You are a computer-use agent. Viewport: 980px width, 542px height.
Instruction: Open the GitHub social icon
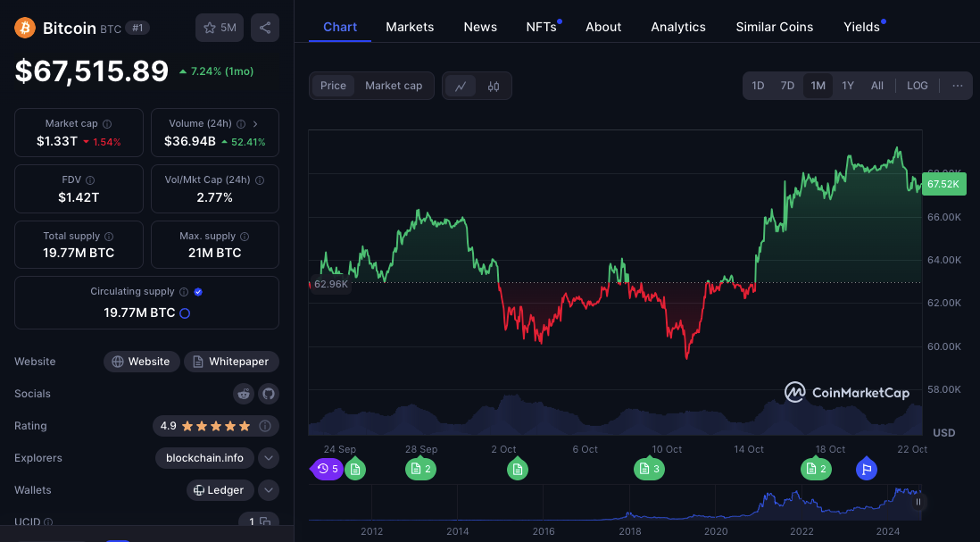(269, 394)
